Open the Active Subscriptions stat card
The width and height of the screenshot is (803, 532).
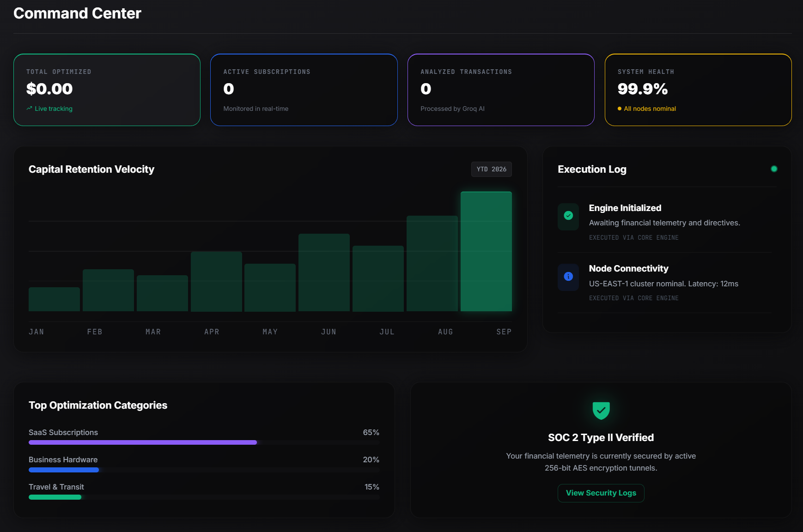[304, 90]
